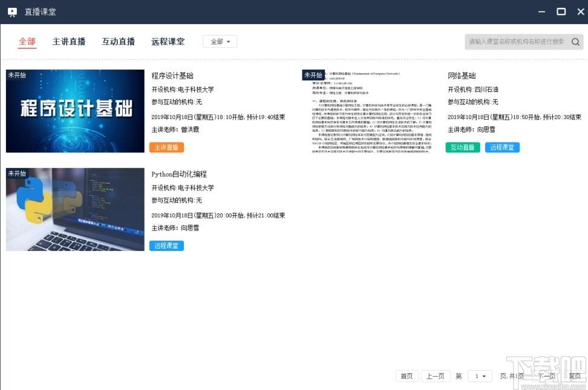This screenshot has height=390, width=588.
Task: Open the 全部 filter dropdown
Action: point(220,42)
